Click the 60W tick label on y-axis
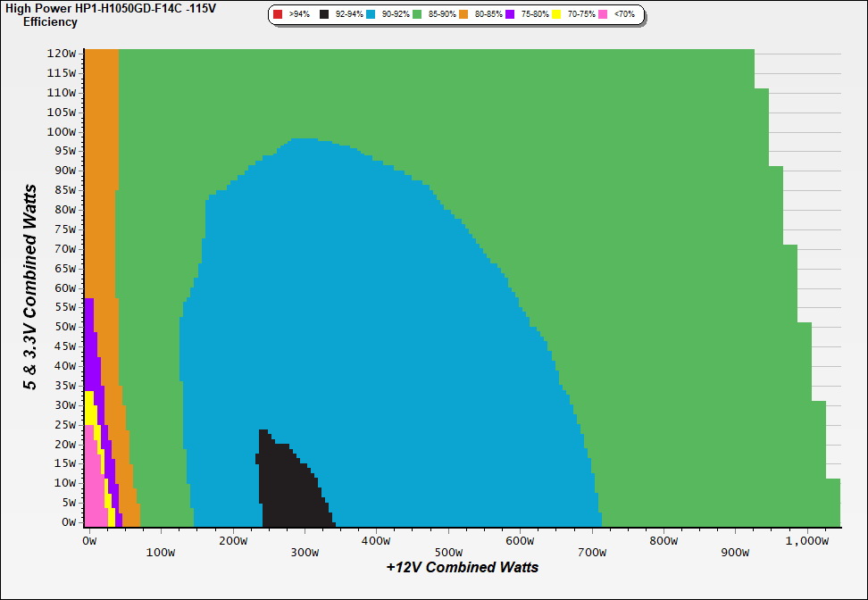The height and width of the screenshot is (600, 868). pos(63,287)
